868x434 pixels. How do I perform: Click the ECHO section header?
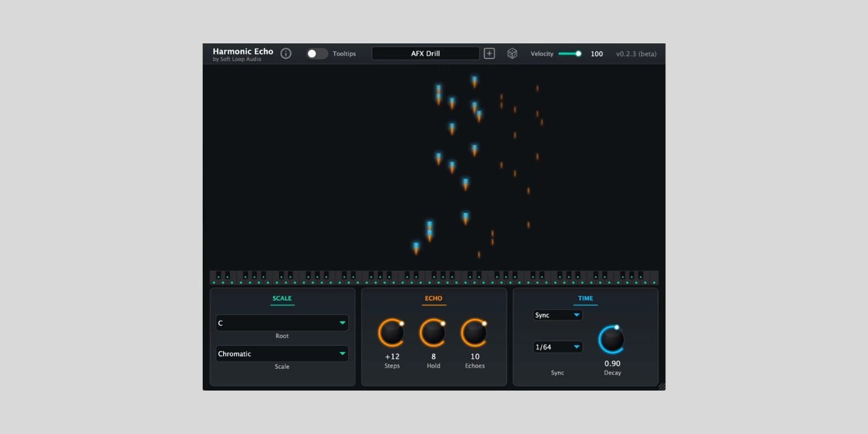(433, 298)
